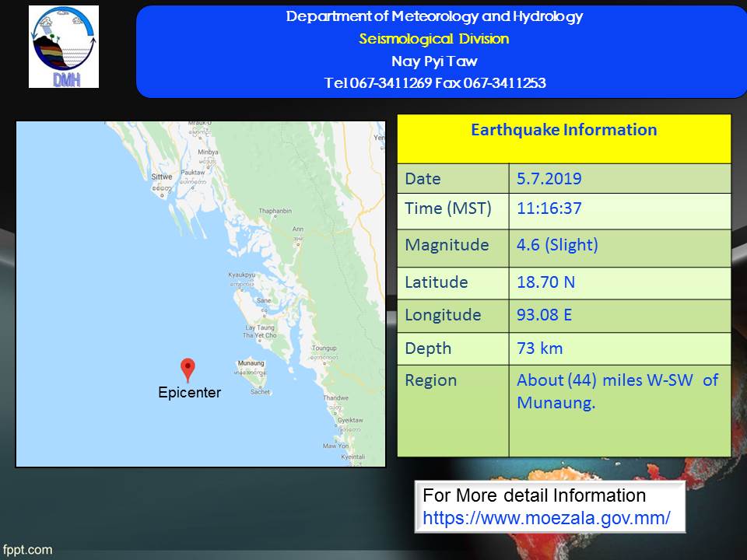
Task: Click 'Kyeintali' label on the map
Action: pyautogui.click(x=352, y=457)
